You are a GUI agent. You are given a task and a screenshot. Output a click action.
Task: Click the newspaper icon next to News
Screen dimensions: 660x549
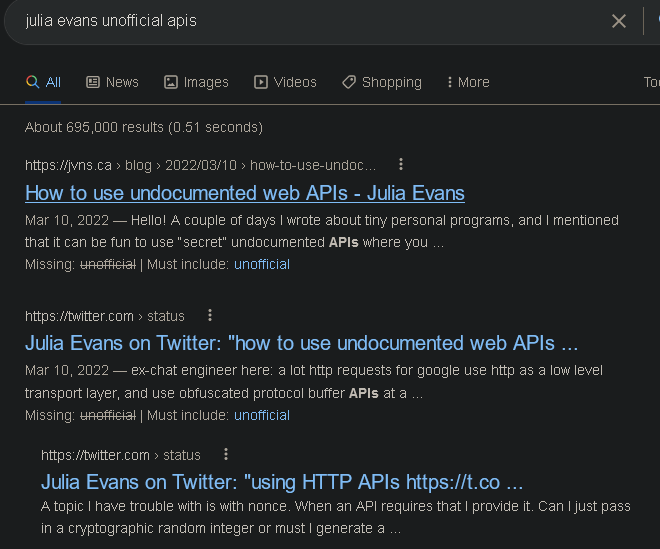[x=93, y=82]
